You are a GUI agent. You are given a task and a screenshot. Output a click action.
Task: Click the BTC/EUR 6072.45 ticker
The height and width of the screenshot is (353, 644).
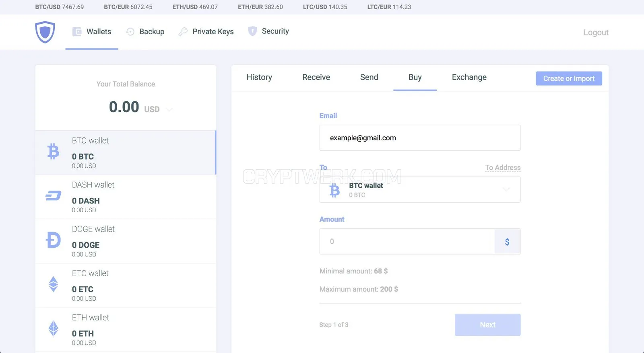click(128, 7)
